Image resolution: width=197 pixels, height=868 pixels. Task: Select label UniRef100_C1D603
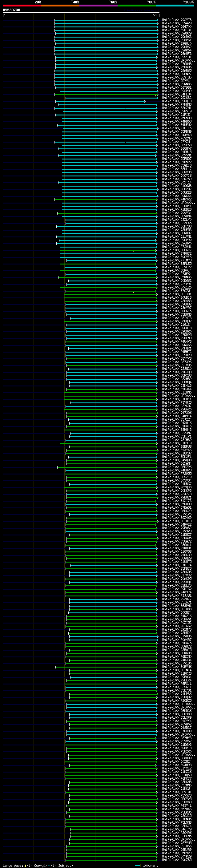click(x=177, y=745)
